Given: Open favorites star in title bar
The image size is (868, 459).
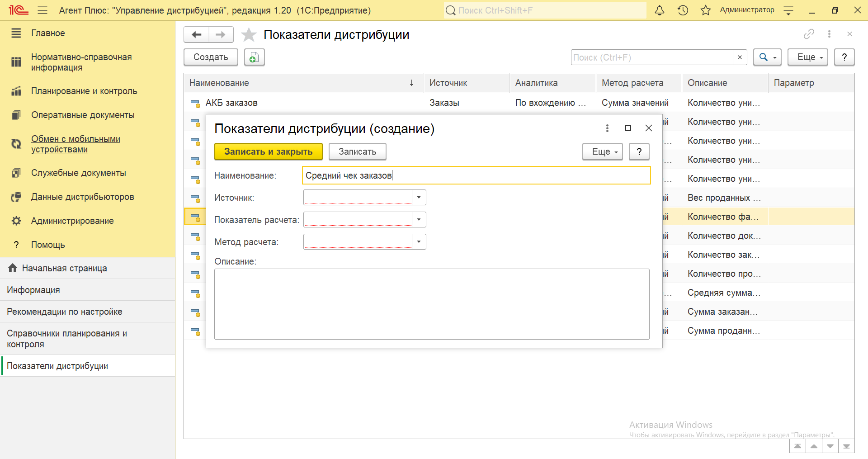Looking at the screenshot, I should click(705, 10).
